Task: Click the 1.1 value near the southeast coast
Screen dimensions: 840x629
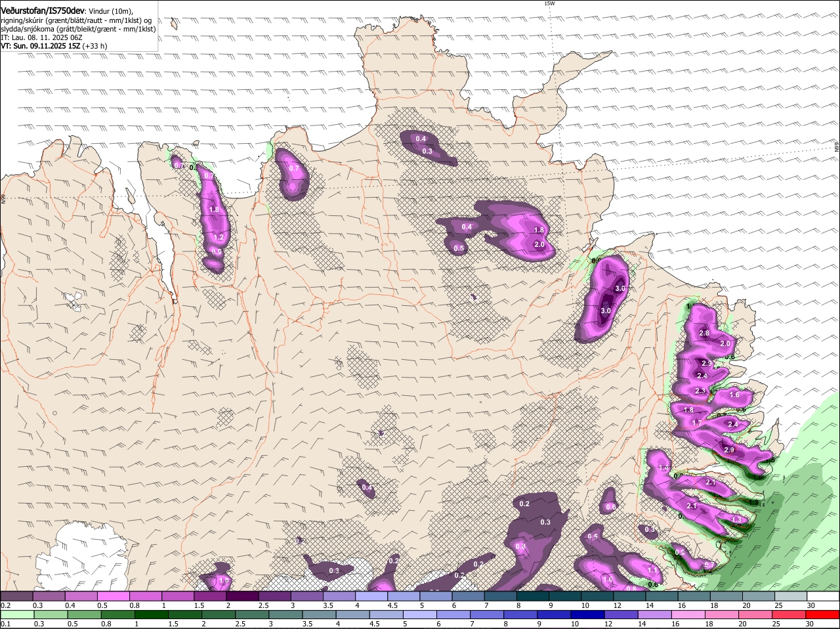Action: click(652, 570)
